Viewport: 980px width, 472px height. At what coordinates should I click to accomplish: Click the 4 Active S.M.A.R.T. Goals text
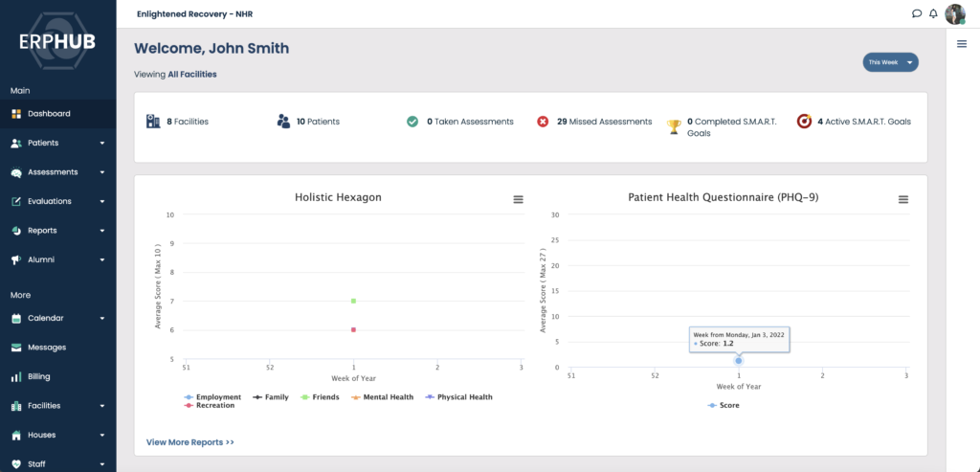(864, 122)
